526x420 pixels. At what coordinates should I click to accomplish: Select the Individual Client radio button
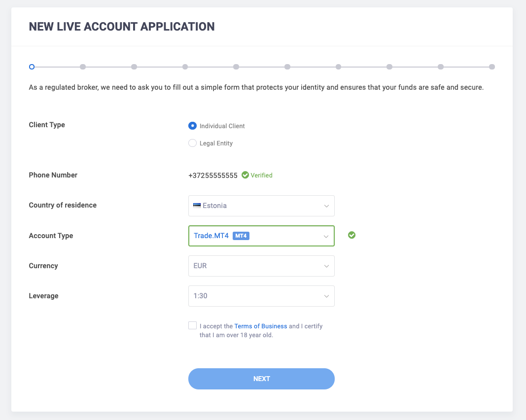point(192,126)
